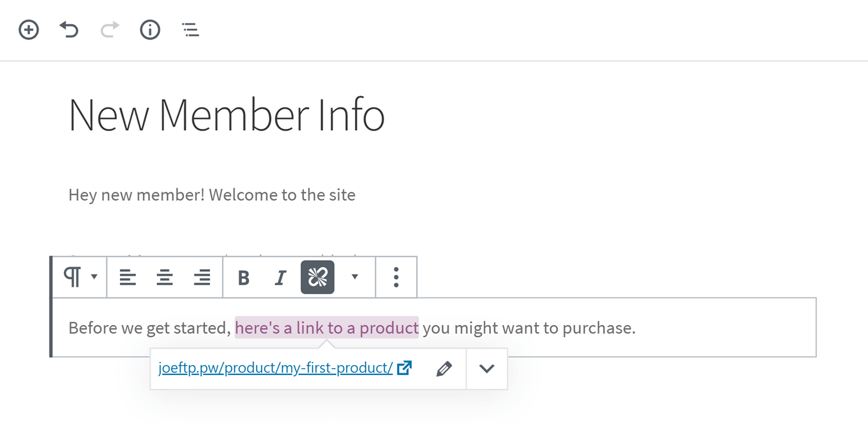Open the joeftp.pw/product/my-first-product/ link

[x=276, y=368]
